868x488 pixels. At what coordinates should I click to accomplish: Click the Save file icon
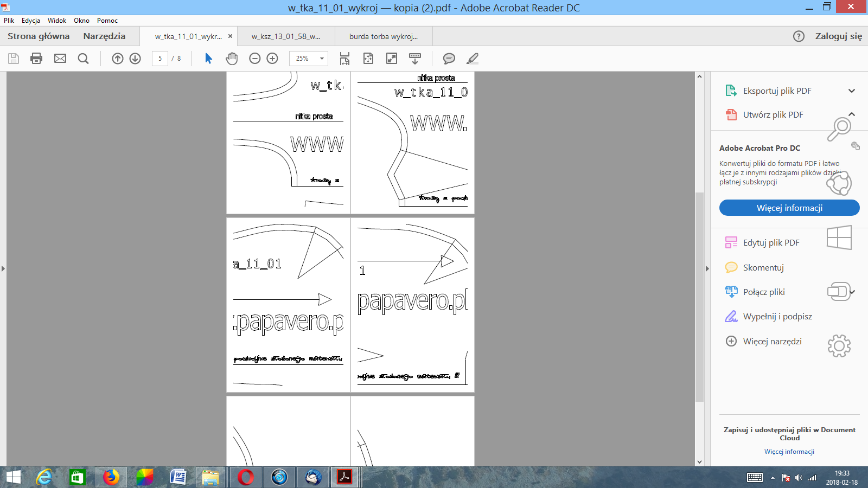[14, 59]
